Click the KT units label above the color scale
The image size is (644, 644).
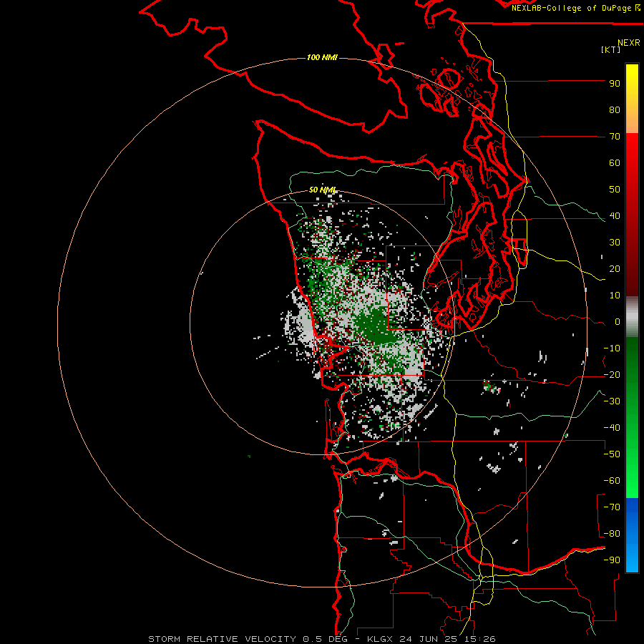(610, 49)
